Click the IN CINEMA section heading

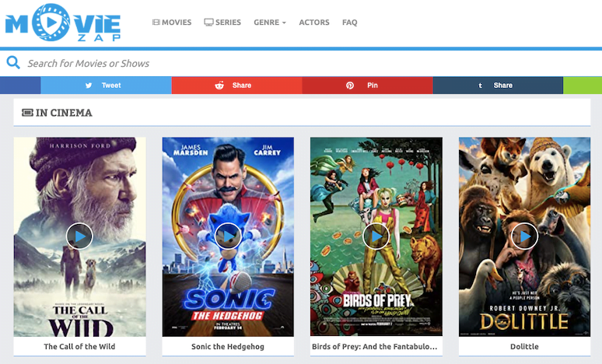tap(64, 113)
